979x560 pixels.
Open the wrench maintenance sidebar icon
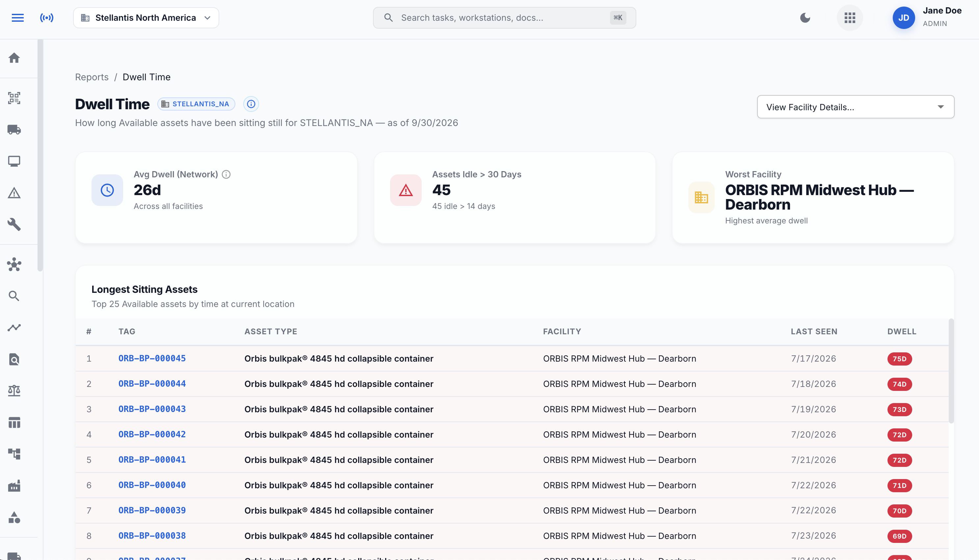(14, 224)
